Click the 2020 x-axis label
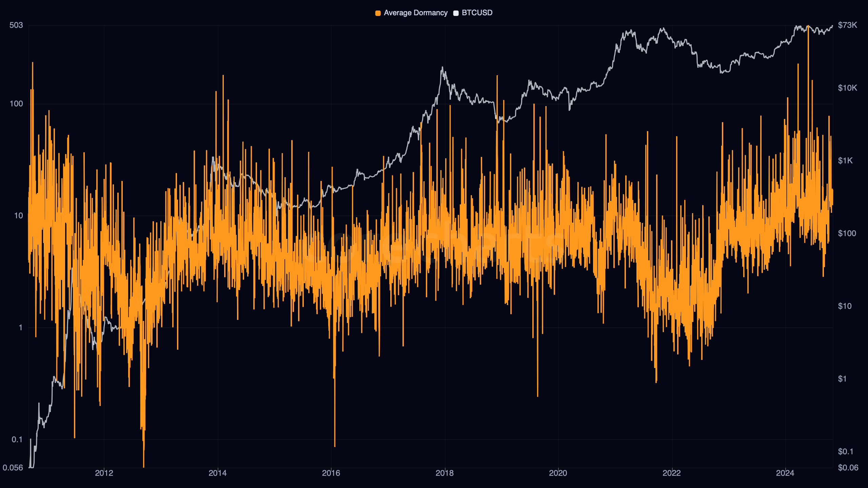 point(558,473)
